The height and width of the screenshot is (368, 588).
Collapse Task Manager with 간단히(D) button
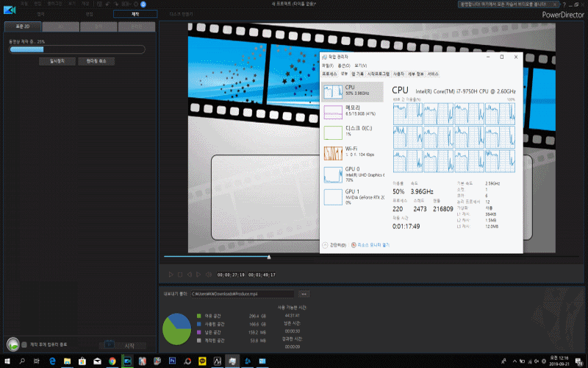point(334,245)
